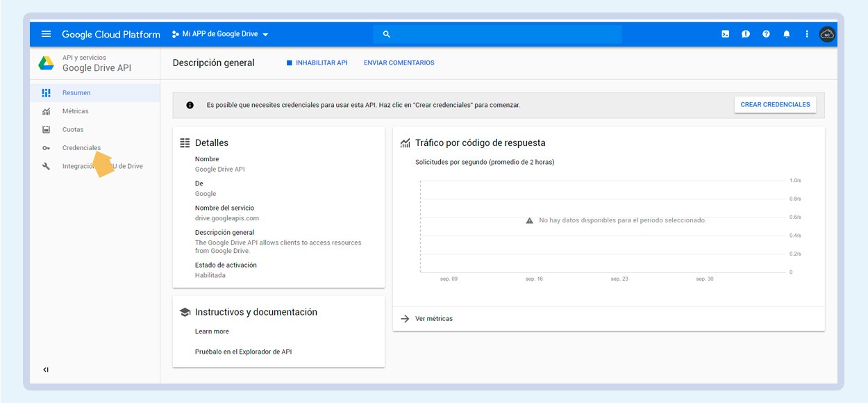Select the drive.googleapis.com service name
Viewport: 868px width, 403px height.
click(x=227, y=218)
